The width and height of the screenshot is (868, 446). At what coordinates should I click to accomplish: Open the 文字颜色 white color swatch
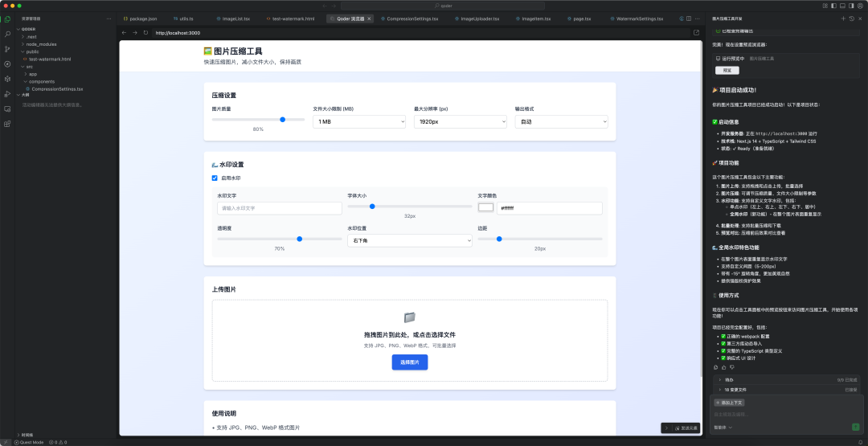tap(485, 208)
